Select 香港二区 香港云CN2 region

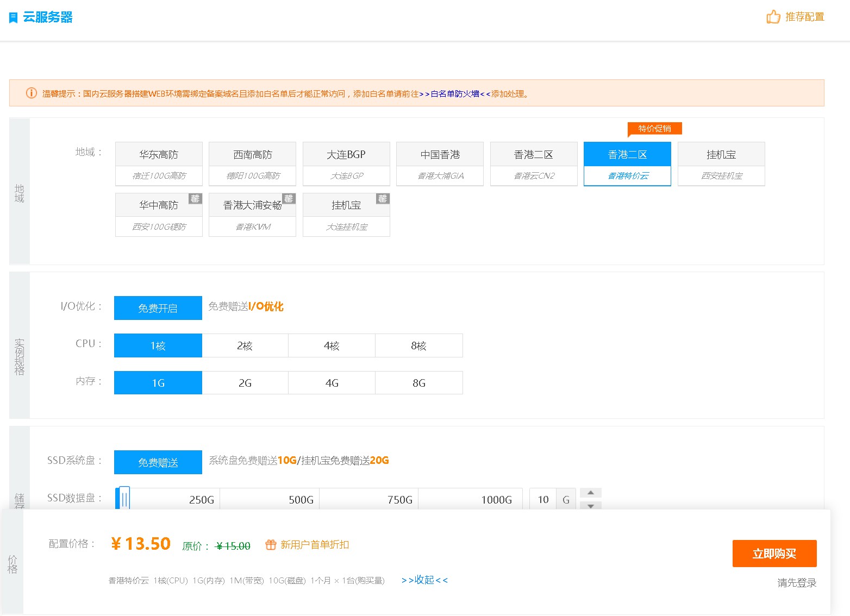pyautogui.click(x=534, y=164)
